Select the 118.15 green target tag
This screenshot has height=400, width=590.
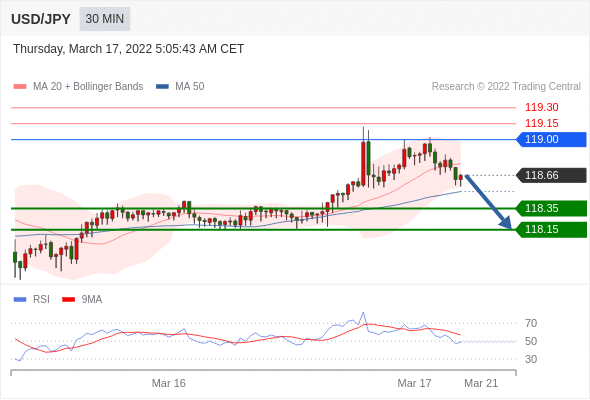551,230
